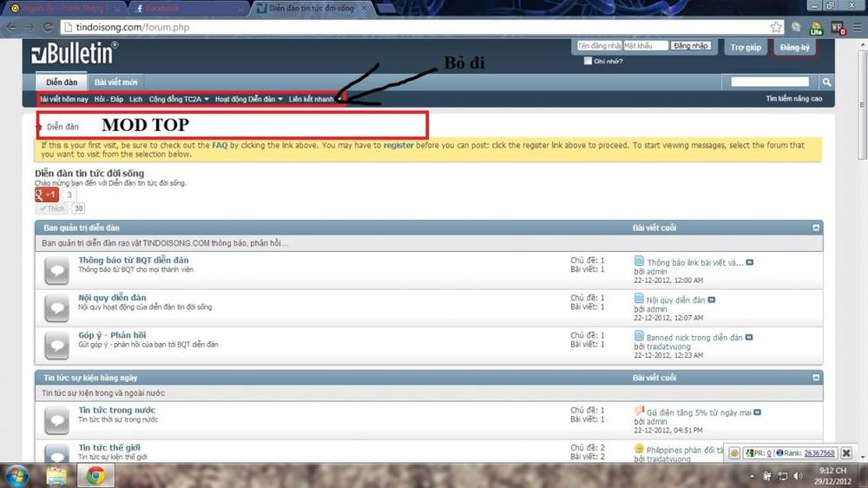The height and width of the screenshot is (488, 868).
Task: Switch to Facebook browser tab
Action: [x=188, y=9]
